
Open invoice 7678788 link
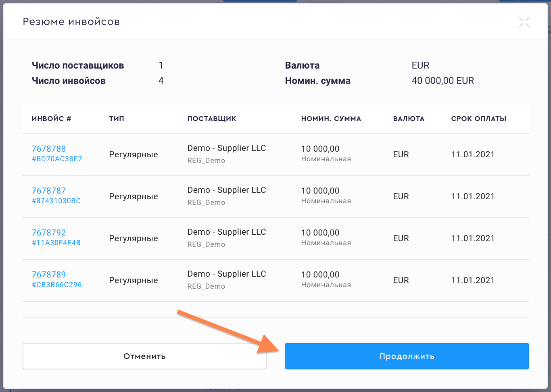[49, 149]
